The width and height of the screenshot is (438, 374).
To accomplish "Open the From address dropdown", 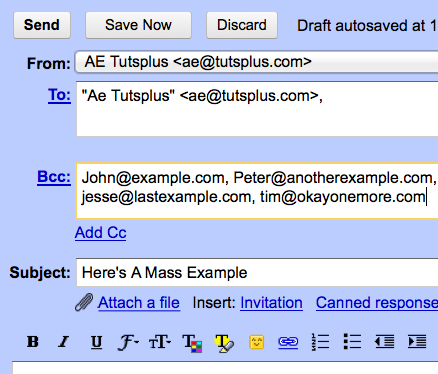I will pos(257,62).
